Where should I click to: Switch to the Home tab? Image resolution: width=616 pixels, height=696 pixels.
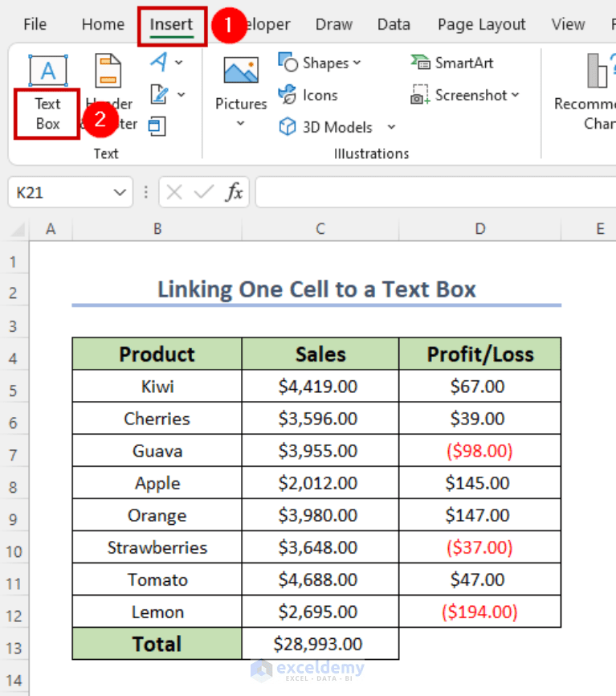102,24
